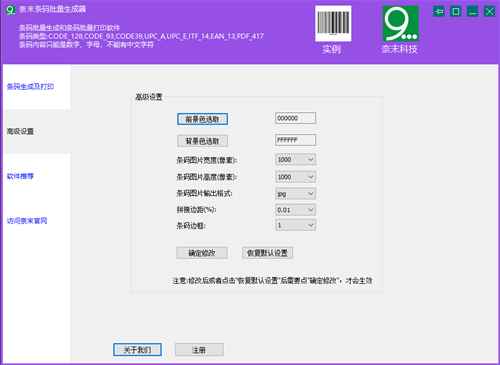This screenshot has width=500, height=365.
Task: Close the barcode generator window
Action: click(x=489, y=11)
